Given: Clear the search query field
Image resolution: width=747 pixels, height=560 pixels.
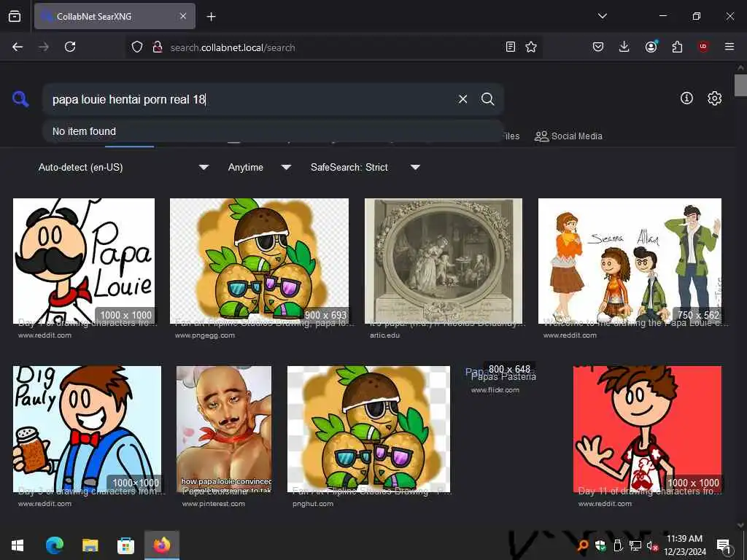Looking at the screenshot, I should point(462,99).
